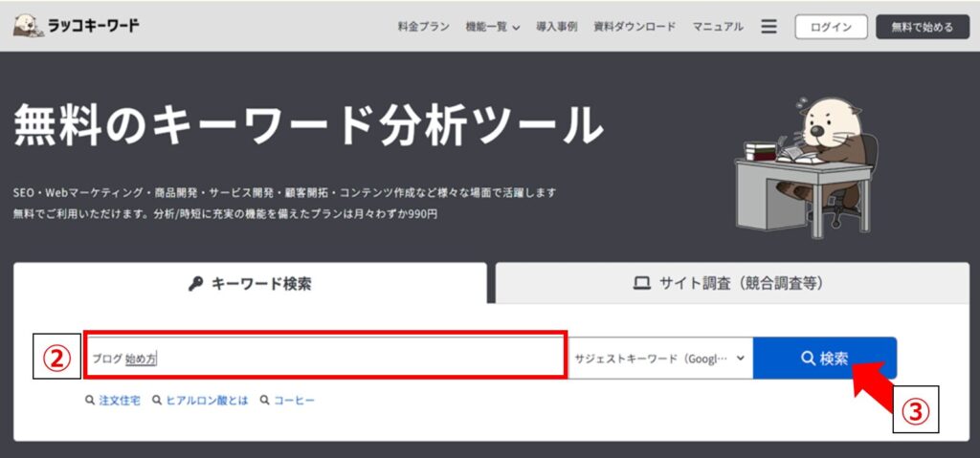Image resolution: width=980 pixels, height=458 pixels.
Task: Click the 月々わずか990円 plan description line
Action: click(x=225, y=213)
